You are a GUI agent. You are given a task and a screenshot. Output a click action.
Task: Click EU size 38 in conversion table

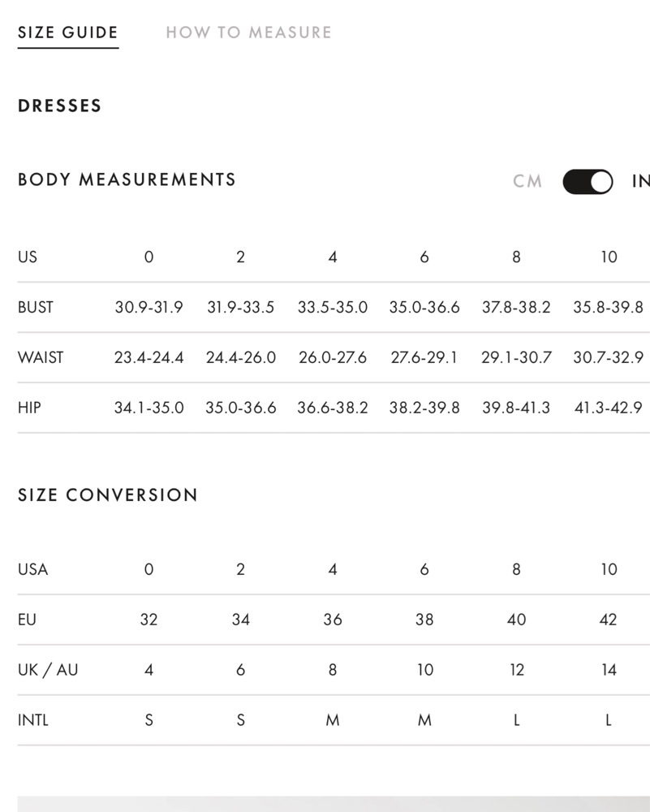[424, 620]
